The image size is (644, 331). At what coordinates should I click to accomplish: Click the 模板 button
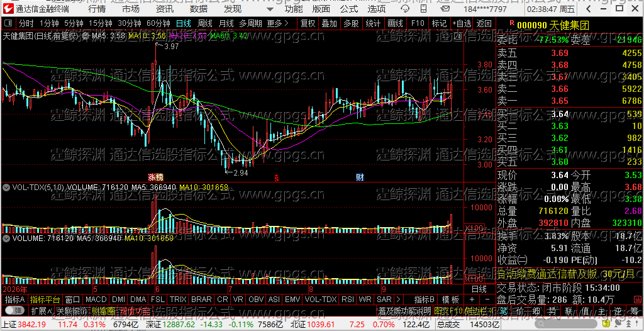tap(450, 300)
